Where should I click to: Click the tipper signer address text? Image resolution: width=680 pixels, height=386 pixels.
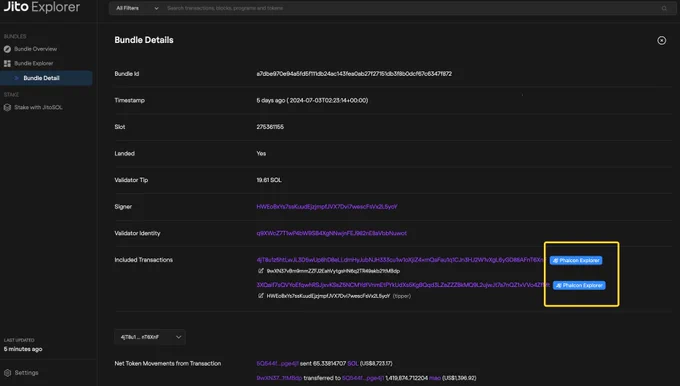[328, 296]
